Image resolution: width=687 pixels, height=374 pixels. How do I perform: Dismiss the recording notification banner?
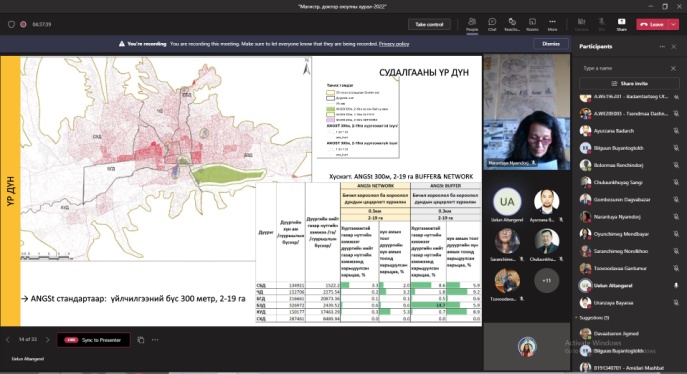(551, 44)
